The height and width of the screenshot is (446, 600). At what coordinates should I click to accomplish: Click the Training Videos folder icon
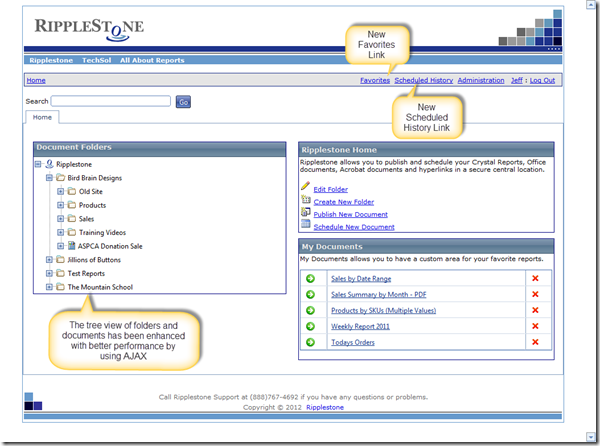(72, 232)
